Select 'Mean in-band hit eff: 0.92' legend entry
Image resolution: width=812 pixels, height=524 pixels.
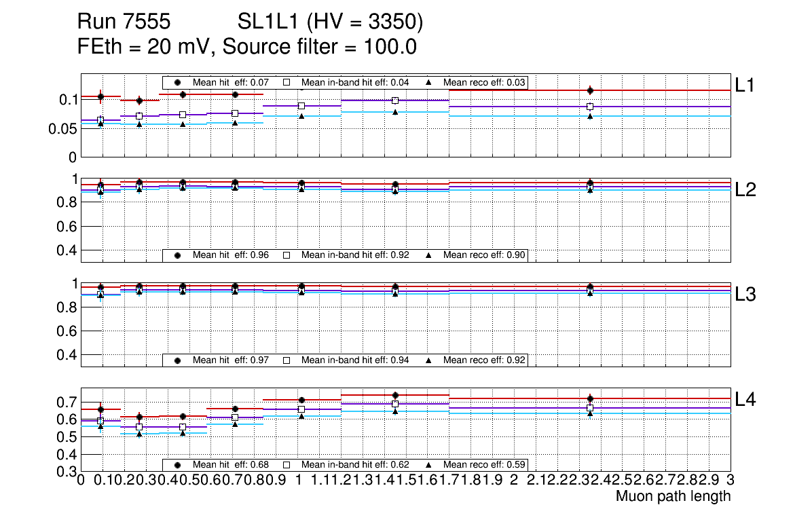[x=354, y=255]
